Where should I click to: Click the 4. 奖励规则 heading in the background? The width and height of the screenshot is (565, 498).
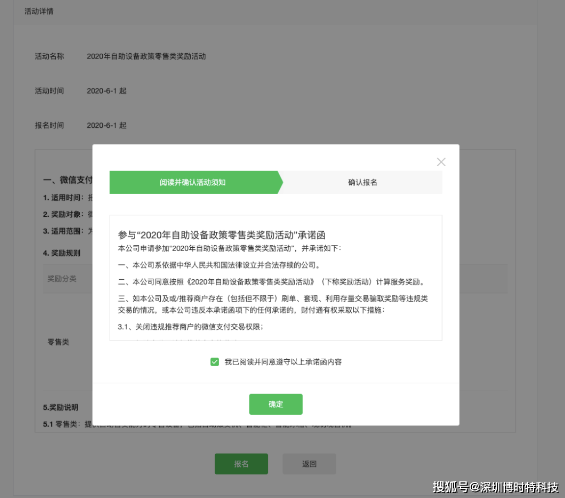click(x=62, y=253)
